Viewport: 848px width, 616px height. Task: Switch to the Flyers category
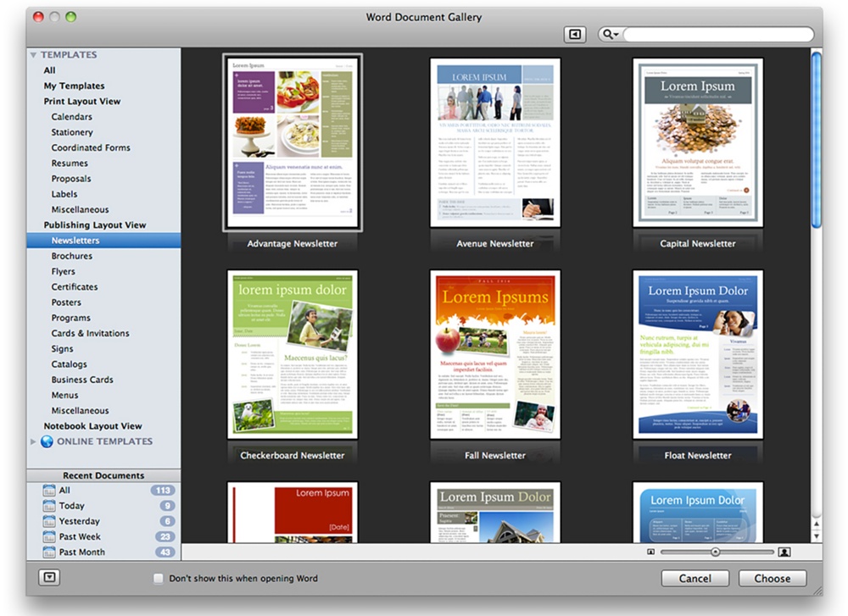coord(64,271)
